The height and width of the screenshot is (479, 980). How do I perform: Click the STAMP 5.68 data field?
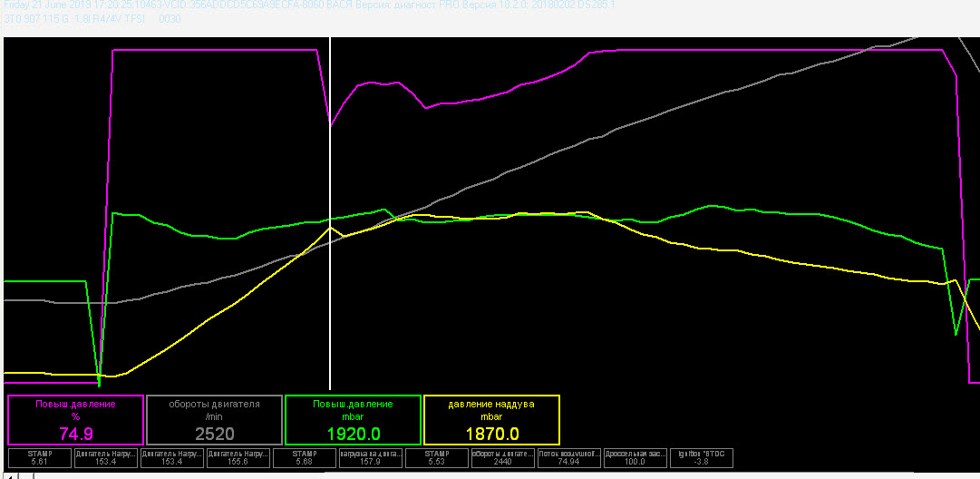305,458
